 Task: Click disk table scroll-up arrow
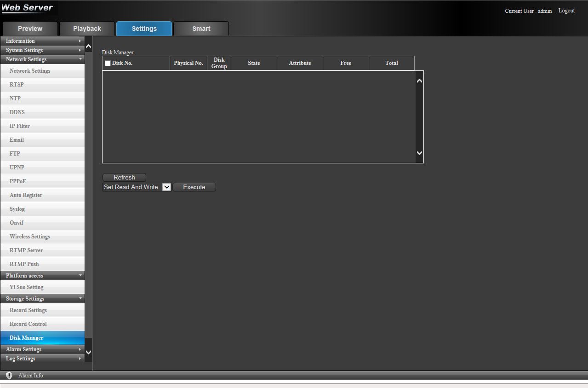point(419,81)
